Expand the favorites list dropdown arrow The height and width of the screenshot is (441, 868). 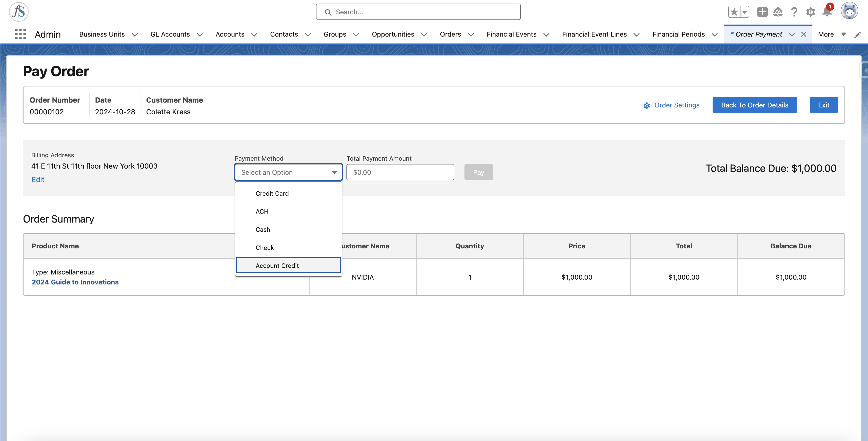click(744, 12)
